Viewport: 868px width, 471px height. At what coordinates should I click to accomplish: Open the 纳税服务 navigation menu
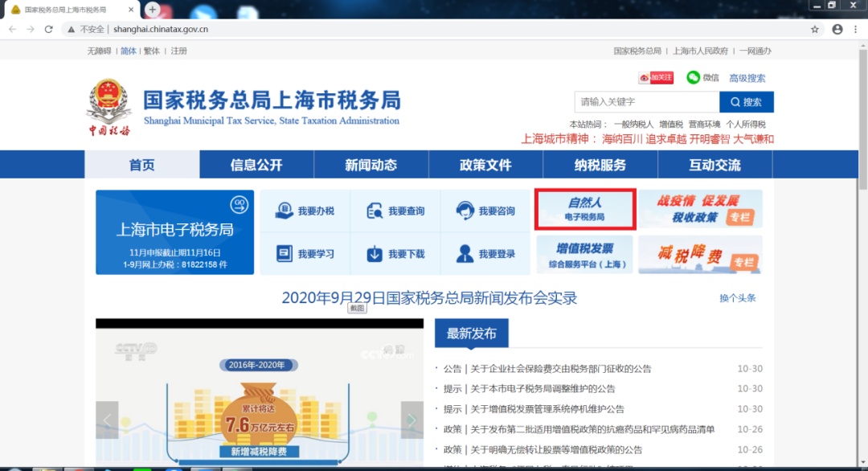pyautogui.click(x=600, y=165)
